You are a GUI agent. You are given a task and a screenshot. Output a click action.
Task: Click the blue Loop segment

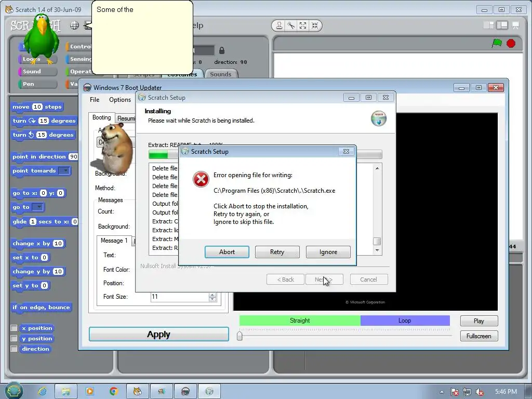pyautogui.click(x=405, y=320)
